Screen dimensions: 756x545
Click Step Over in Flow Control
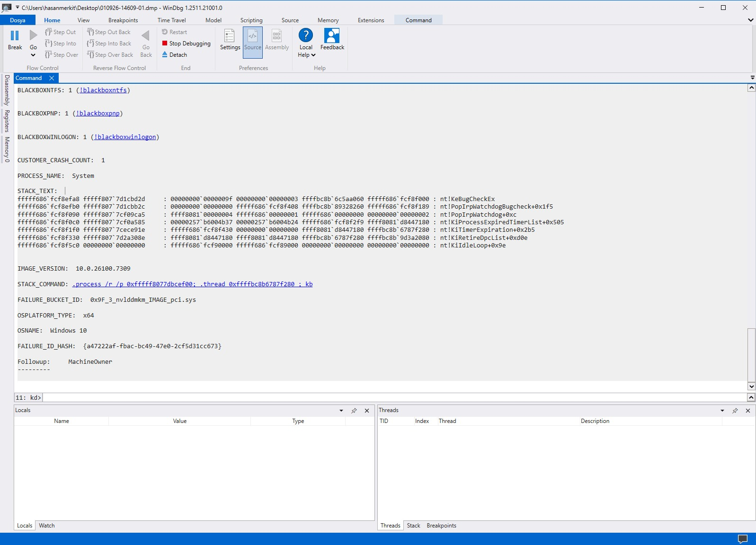(62, 55)
